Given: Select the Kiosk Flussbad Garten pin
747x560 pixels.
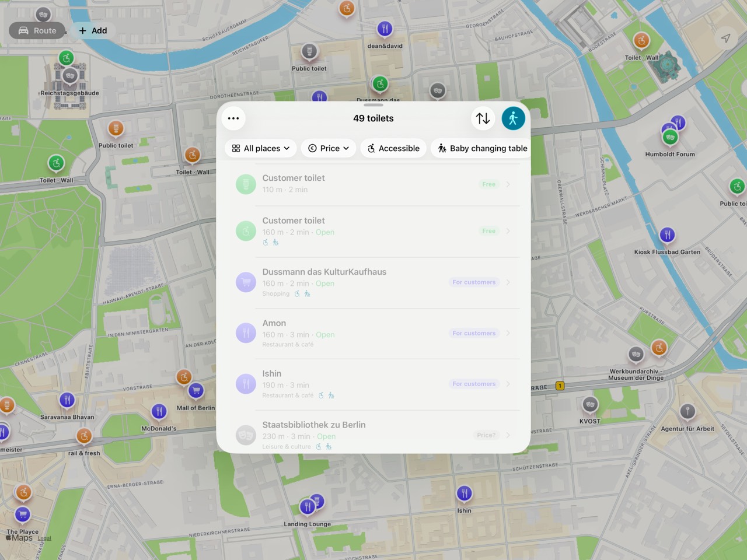Looking at the screenshot, I should (667, 235).
